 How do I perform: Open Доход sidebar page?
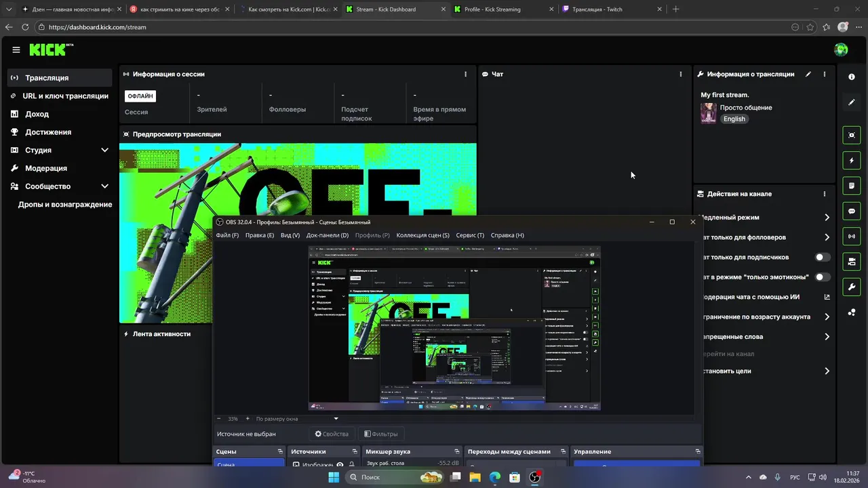tap(60, 114)
